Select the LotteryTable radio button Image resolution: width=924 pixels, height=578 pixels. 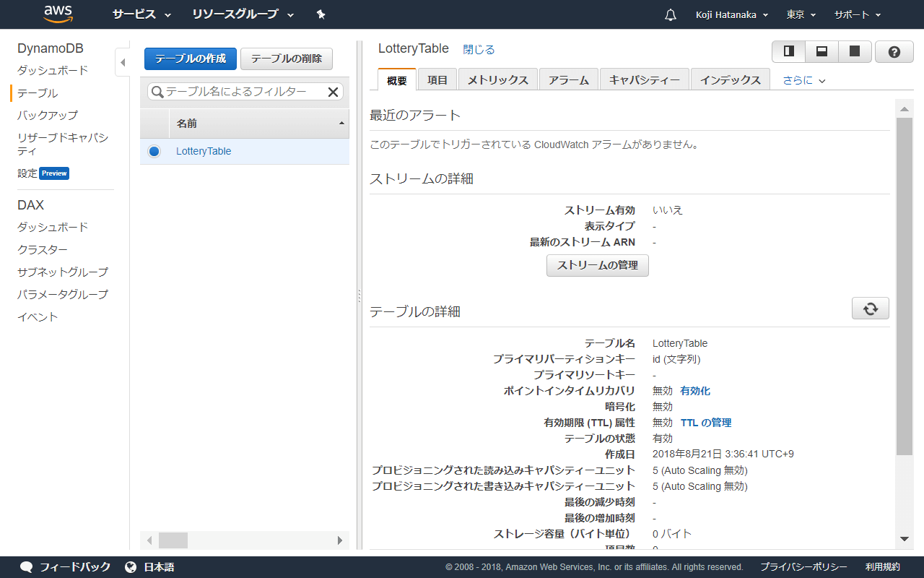point(154,151)
